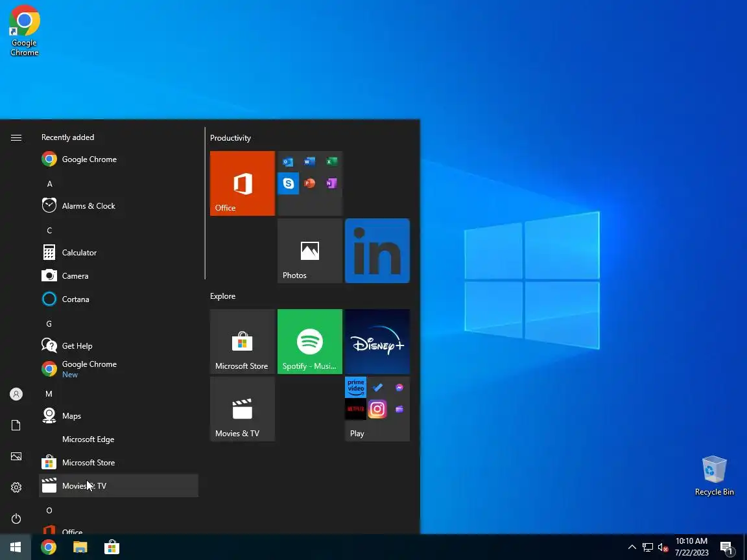Close Start menu via Windows Start button
The image size is (747, 560).
(x=16, y=547)
